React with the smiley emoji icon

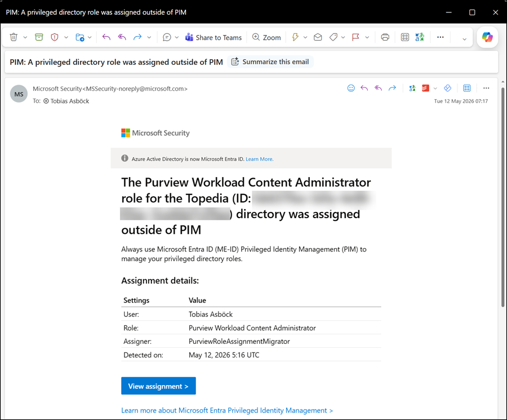pos(351,88)
